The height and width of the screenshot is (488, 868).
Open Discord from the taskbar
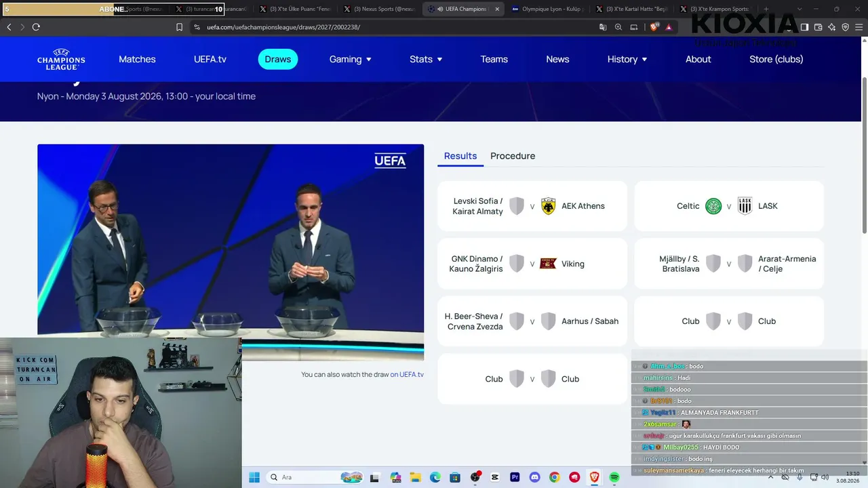[x=534, y=477]
